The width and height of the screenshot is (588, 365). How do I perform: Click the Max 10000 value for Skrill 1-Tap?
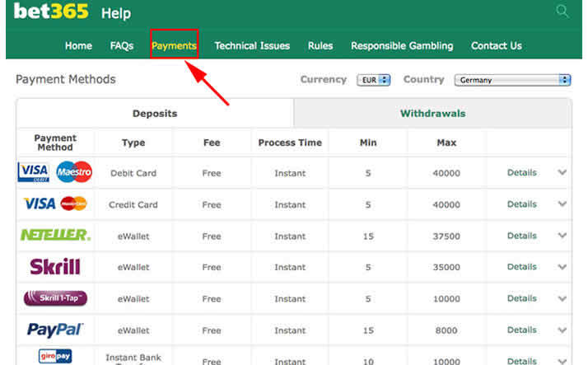pos(446,299)
